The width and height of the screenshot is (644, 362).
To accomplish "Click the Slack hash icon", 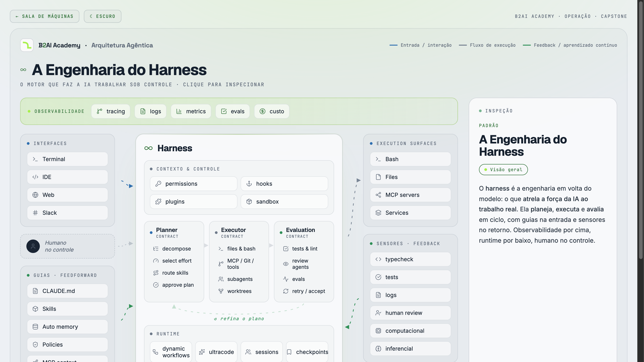I will [x=35, y=213].
